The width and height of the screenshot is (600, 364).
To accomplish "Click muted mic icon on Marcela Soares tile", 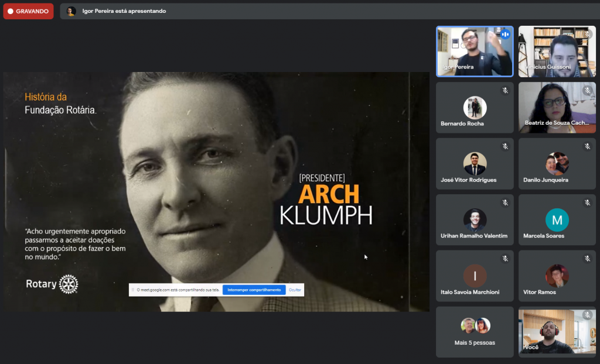I will (587, 203).
